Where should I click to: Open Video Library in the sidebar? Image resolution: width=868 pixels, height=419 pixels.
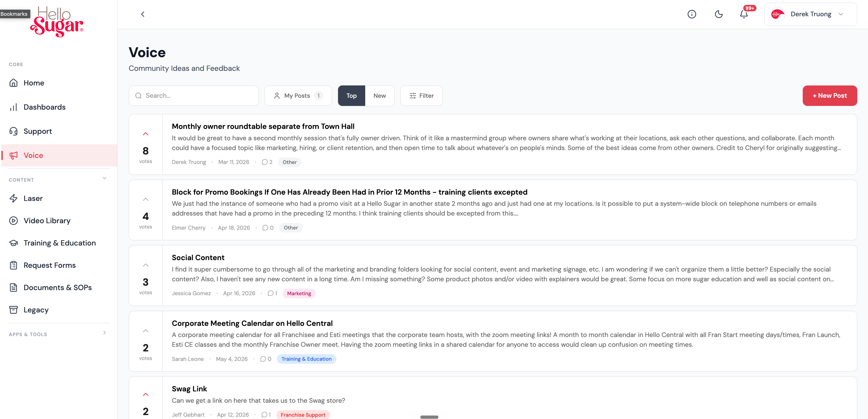click(x=59, y=221)
